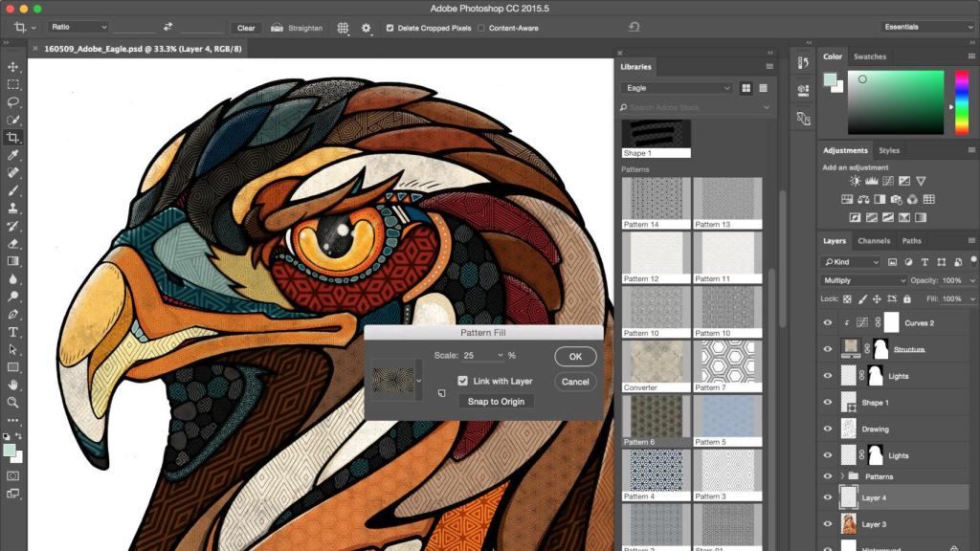Uncheck Link with Layer option
This screenshot has height=551, width=980.
462,381
